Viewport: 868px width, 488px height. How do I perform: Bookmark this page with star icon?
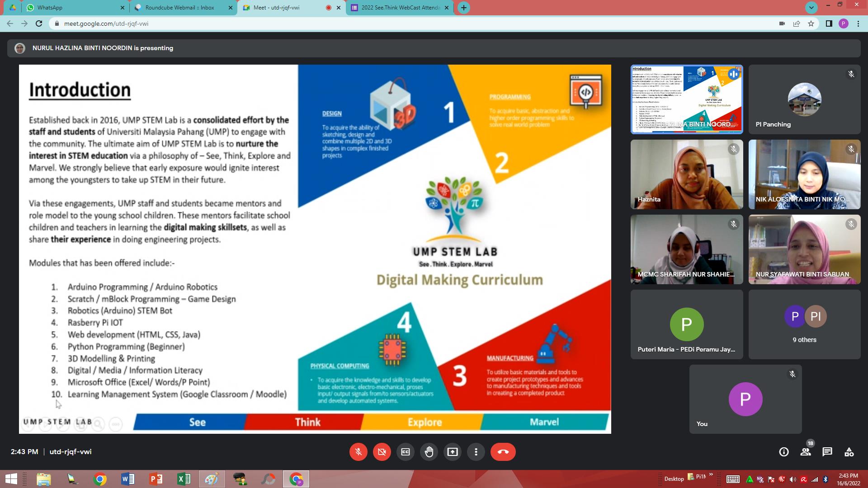point(811,23)
